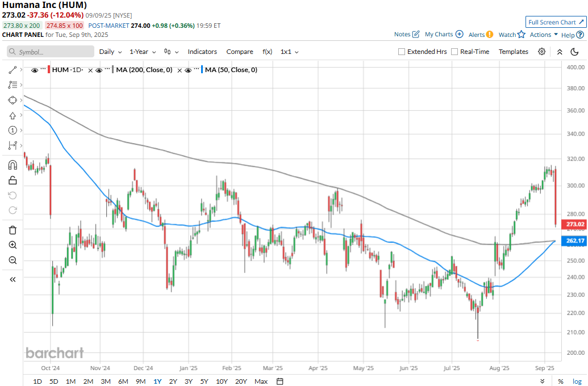Open Full Screen Chart
The image size is (588, 386).
(x=556, y=22)
